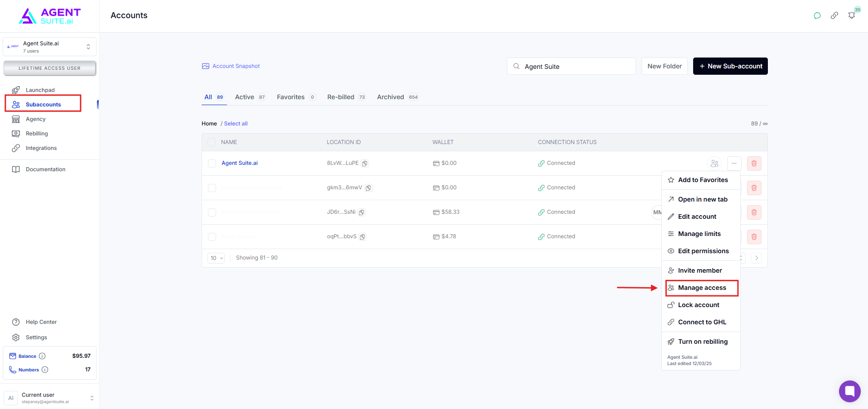This screenshot has height=409, width=868.
Task: Open Rebilling in the sidebar
Action: 37,134
